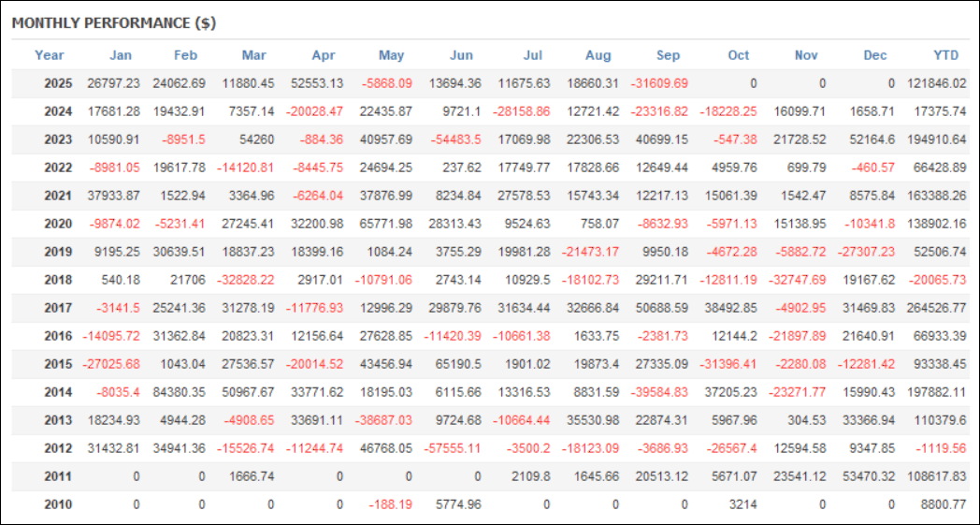Click the Dec column header

click(875, 55)
